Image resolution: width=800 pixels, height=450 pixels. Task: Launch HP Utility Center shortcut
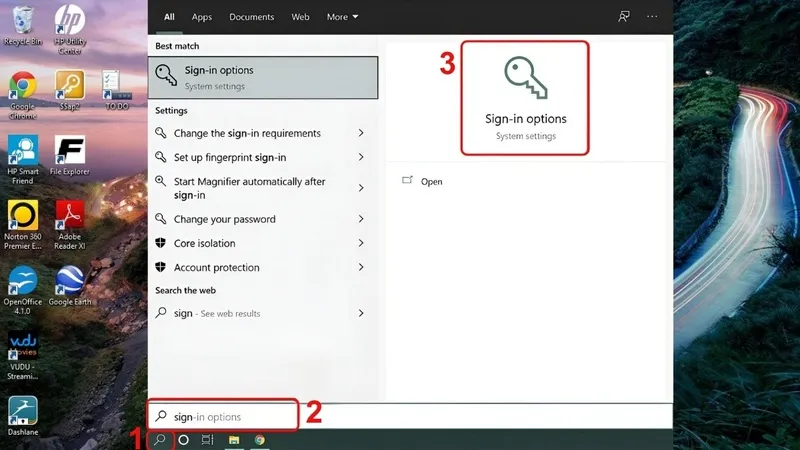69,29
